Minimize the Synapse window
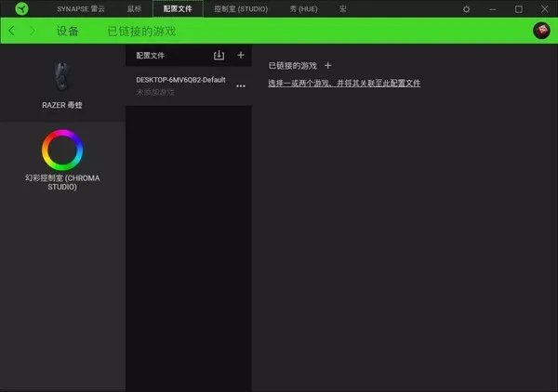This screenshot has height=392, width=558. click(x=493, y=9)
